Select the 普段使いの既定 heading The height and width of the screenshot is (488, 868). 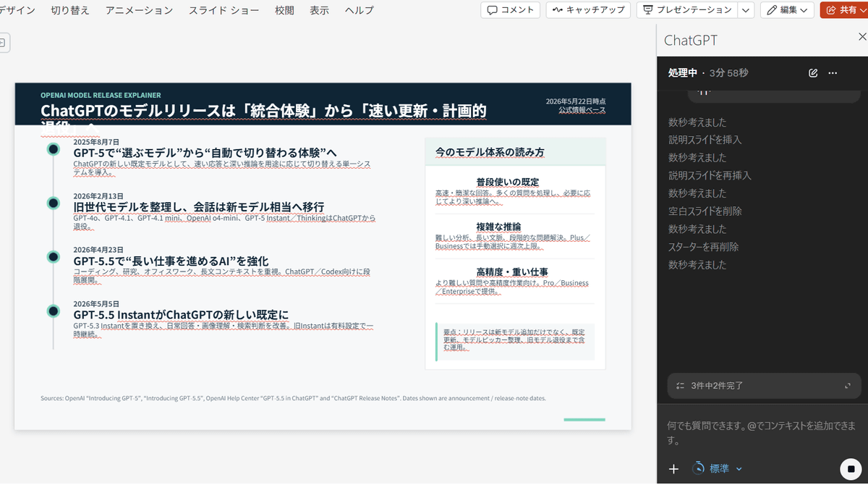(508, 182)
